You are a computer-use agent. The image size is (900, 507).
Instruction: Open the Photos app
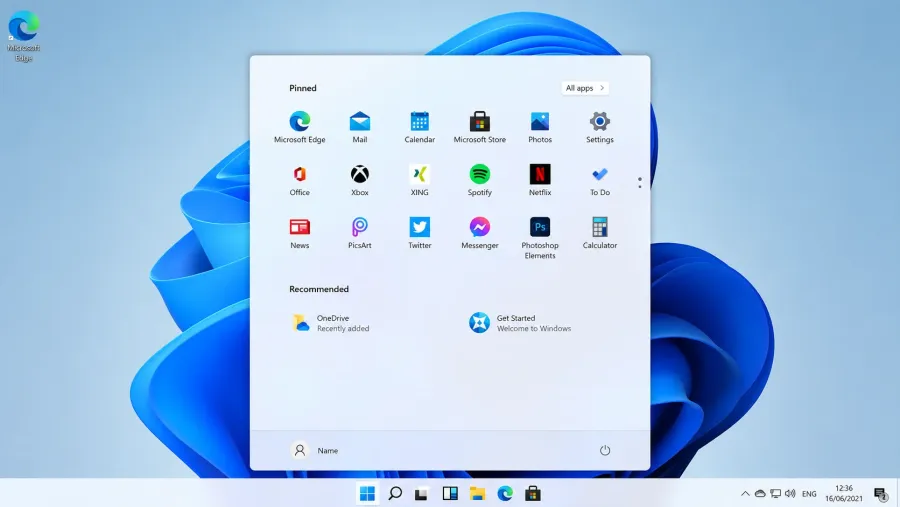click(540, 127)
